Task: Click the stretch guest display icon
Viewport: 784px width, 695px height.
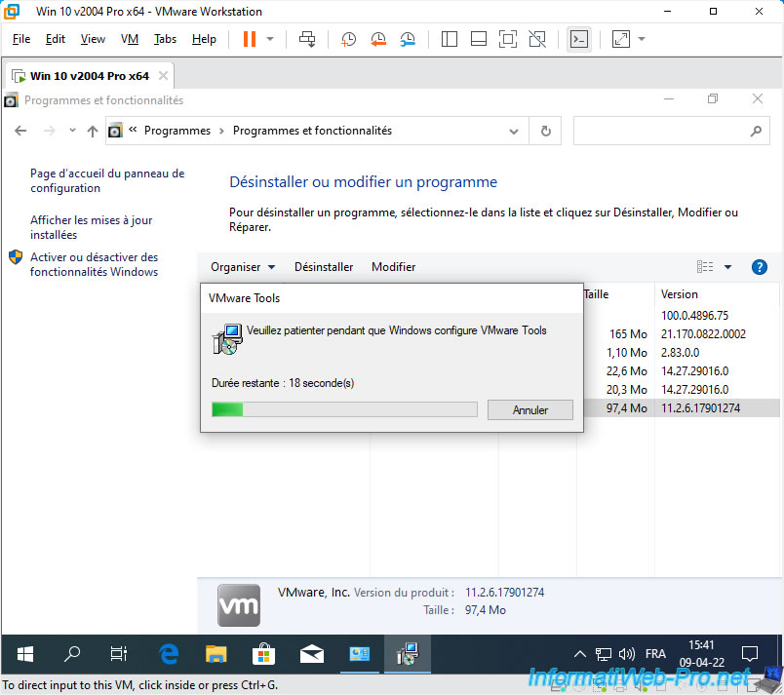Action: 620,39
